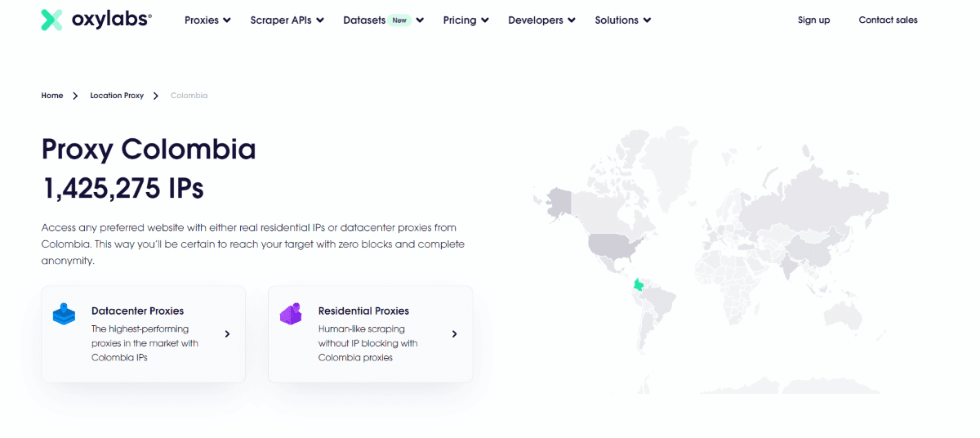980x438 pixels.
Task: Click the 1,425,275 IPs count text
Action: pos(122,189)
